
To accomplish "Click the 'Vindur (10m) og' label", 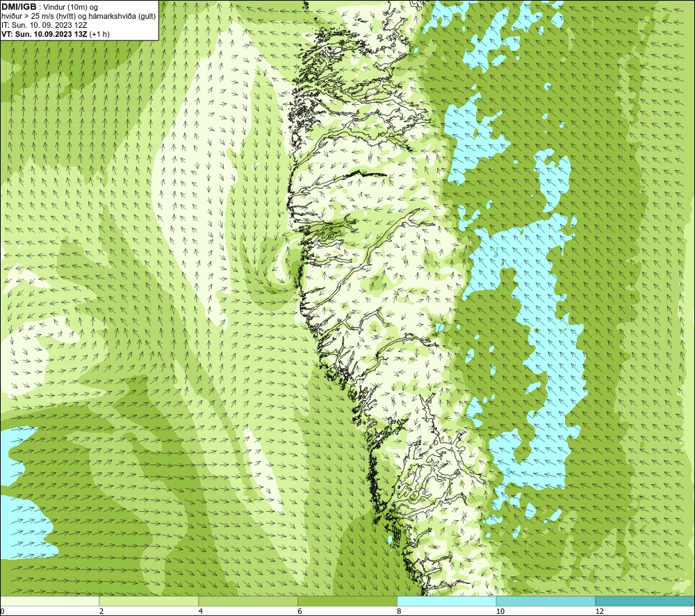I will pos(70,8).
